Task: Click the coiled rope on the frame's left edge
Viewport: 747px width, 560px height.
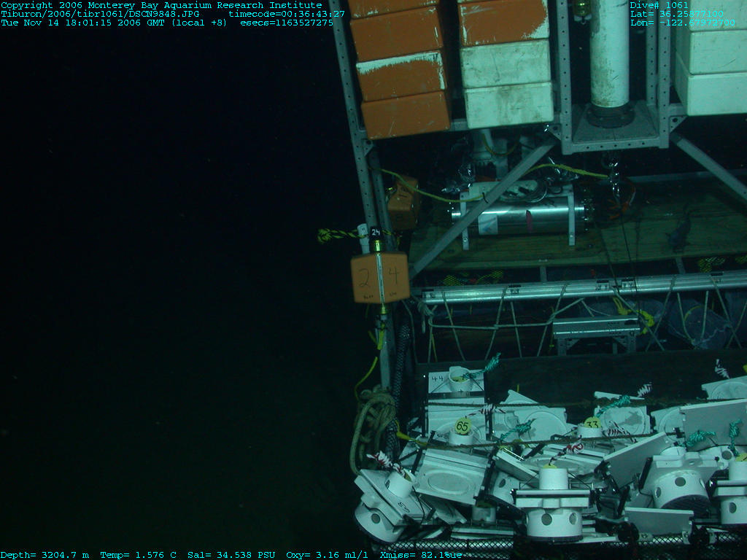Action: click(372, 427)
